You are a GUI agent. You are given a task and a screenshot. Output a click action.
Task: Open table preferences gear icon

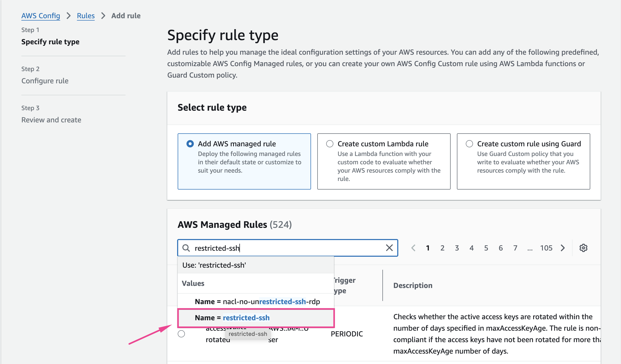[x=583, y=248]
